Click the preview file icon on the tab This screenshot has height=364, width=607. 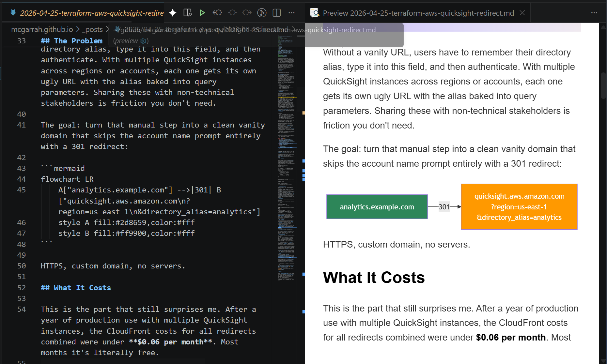click(x=315, y=13)
